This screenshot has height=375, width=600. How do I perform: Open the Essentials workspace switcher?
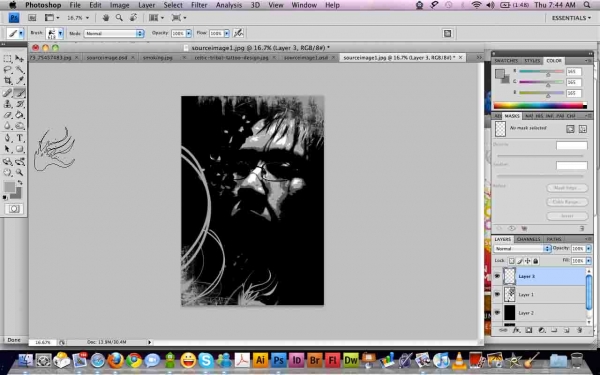[571, 18]
